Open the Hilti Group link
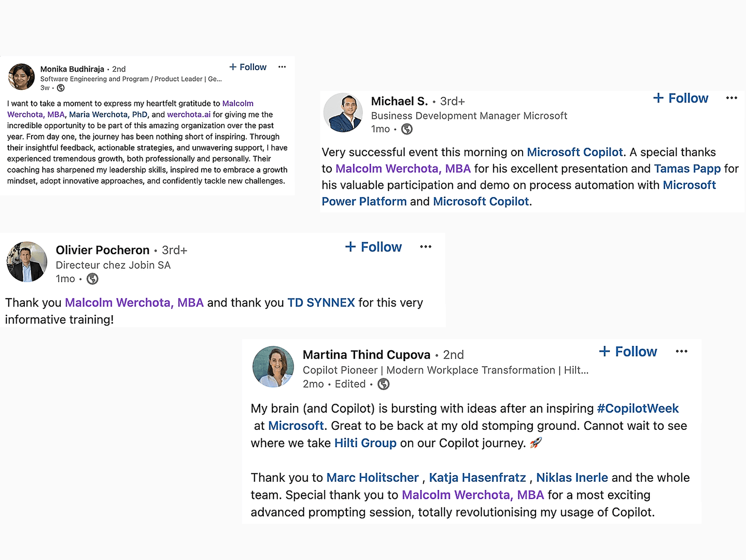This screenshot has height=560, width=746. (x=365, y=443)
